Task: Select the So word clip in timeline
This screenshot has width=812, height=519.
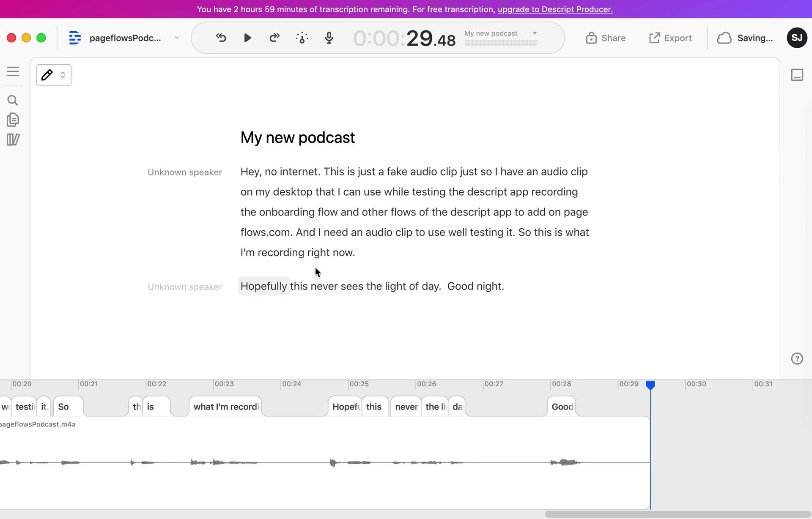Action: click(68, 407)
